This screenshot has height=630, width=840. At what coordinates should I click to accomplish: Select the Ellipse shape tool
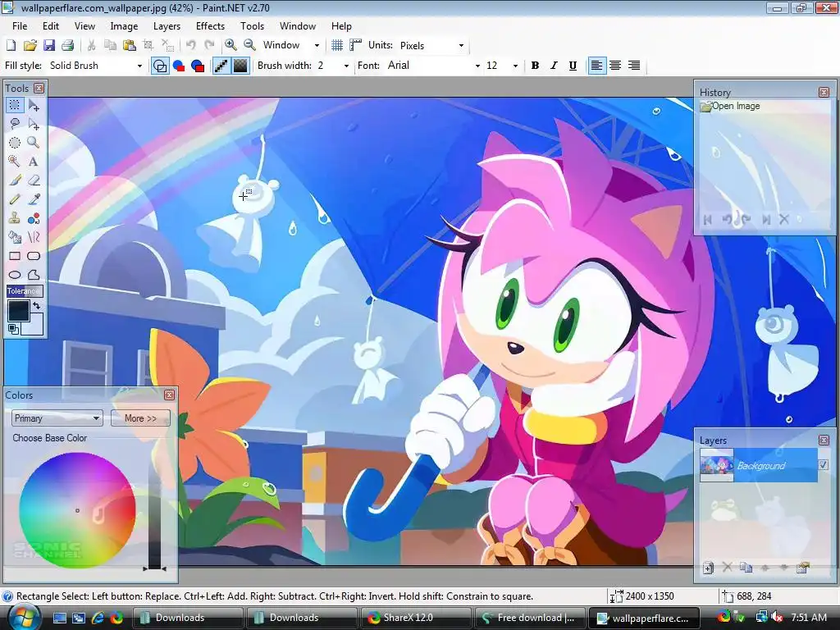[x=15, y=275]
